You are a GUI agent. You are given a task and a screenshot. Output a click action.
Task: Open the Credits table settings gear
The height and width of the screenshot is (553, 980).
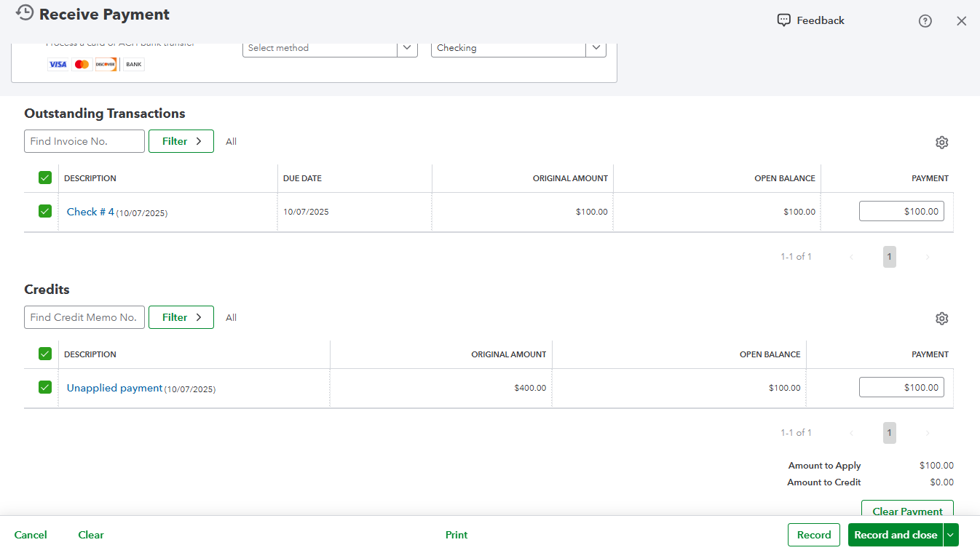(x=941, y=318)
